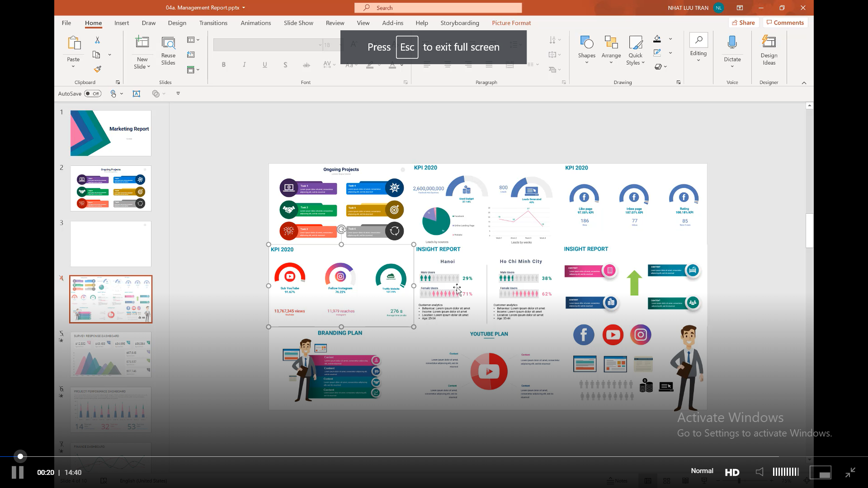Open the Clipboard dialog launcher
The width and height of the screenshot is (868, 488).
click(118, 82)
